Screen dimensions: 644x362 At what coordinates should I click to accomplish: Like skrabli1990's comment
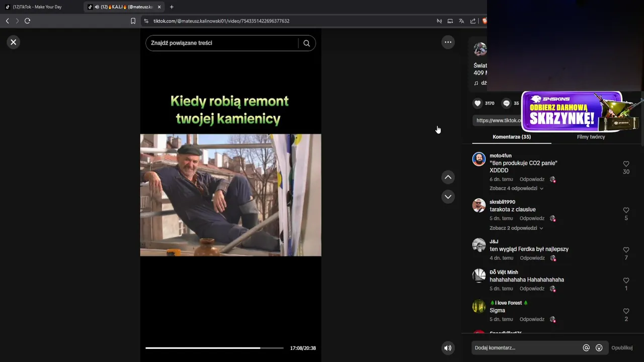click(626, 210)
